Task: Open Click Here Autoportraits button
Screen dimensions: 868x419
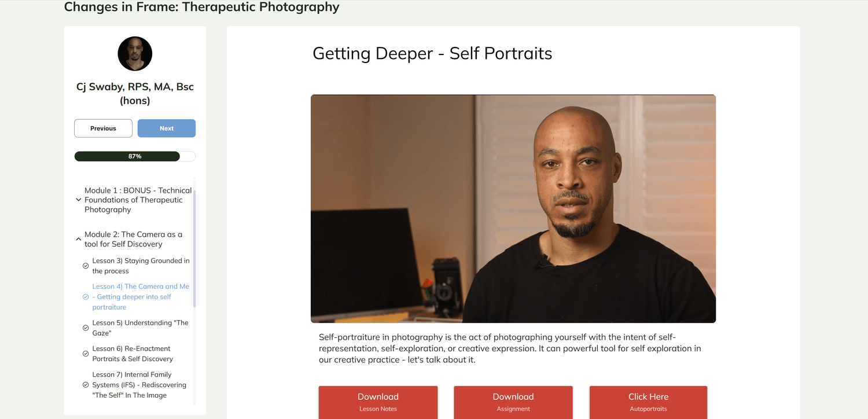Action: (648, 402)
